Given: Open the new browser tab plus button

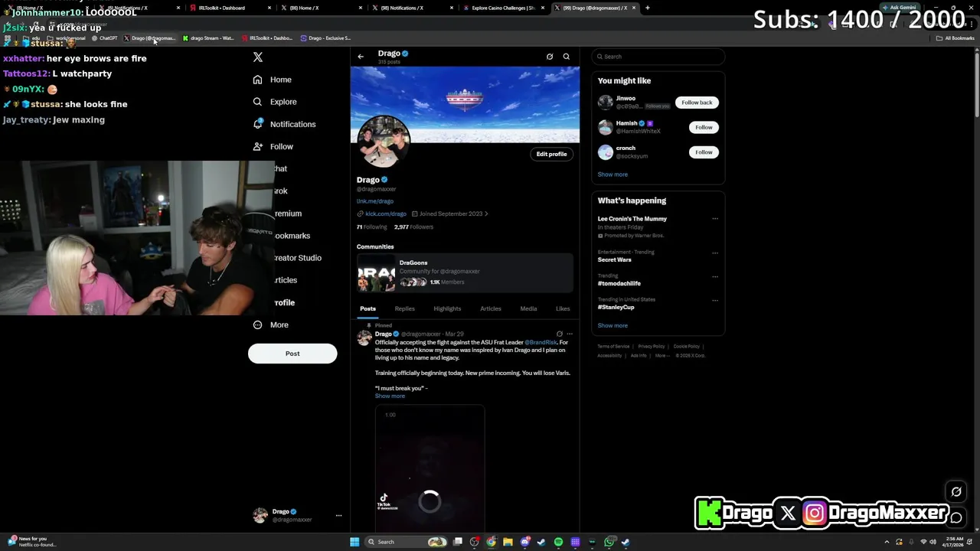Looking at the screenshot, I should pos(648,8).
